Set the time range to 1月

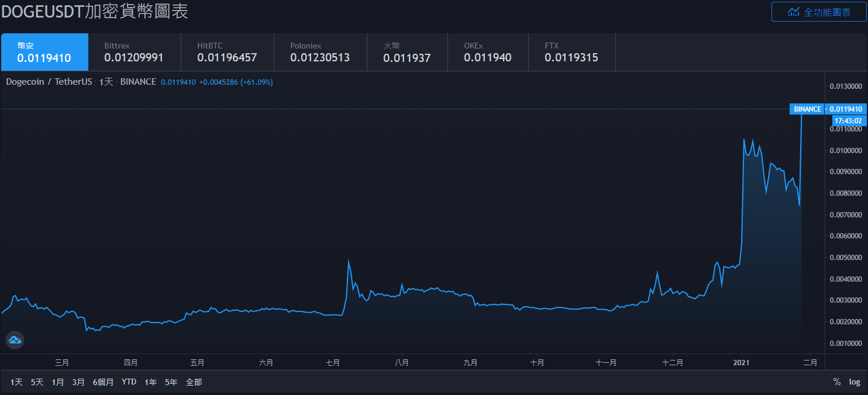coord(58,382)
